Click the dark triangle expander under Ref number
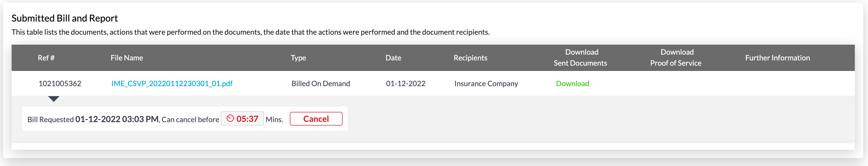The height and width of the screenshot is (166, 868). (53, 99)
